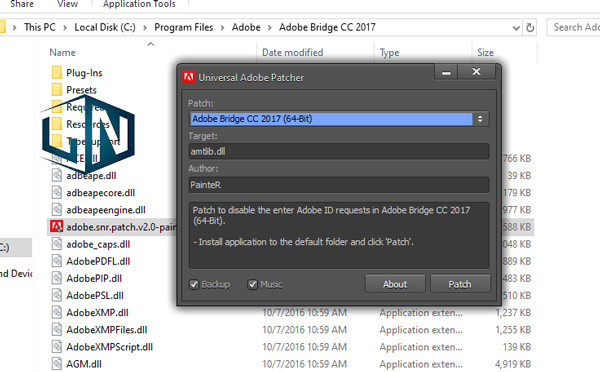The width and height of the screenshot is (600, 372).
Task: Expand chevron after This PC breadcrumb
Action: coord(65,28)
